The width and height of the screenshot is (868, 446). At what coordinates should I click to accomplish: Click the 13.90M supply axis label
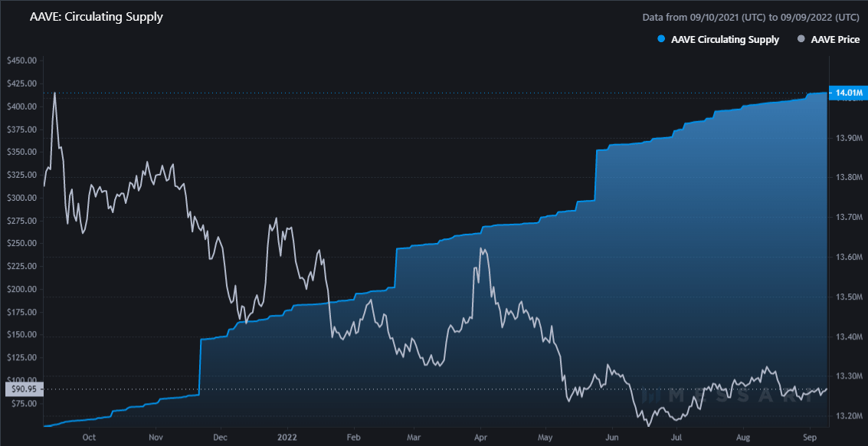tap(847, 137)
